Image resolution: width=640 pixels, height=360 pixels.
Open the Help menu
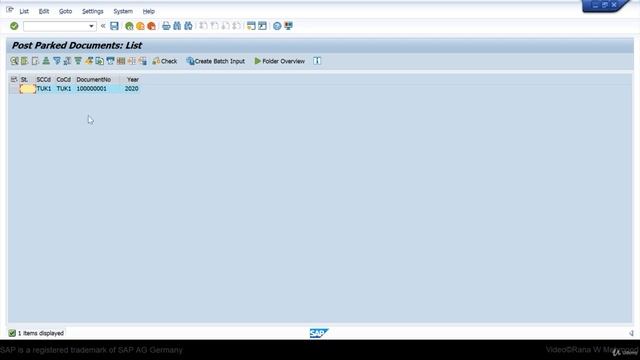(149, 11)
